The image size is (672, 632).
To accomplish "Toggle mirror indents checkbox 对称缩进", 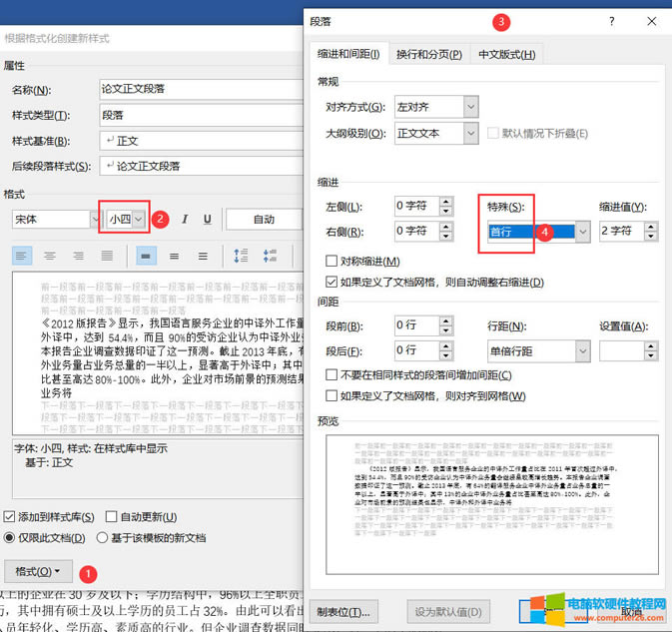I will 332,261.
